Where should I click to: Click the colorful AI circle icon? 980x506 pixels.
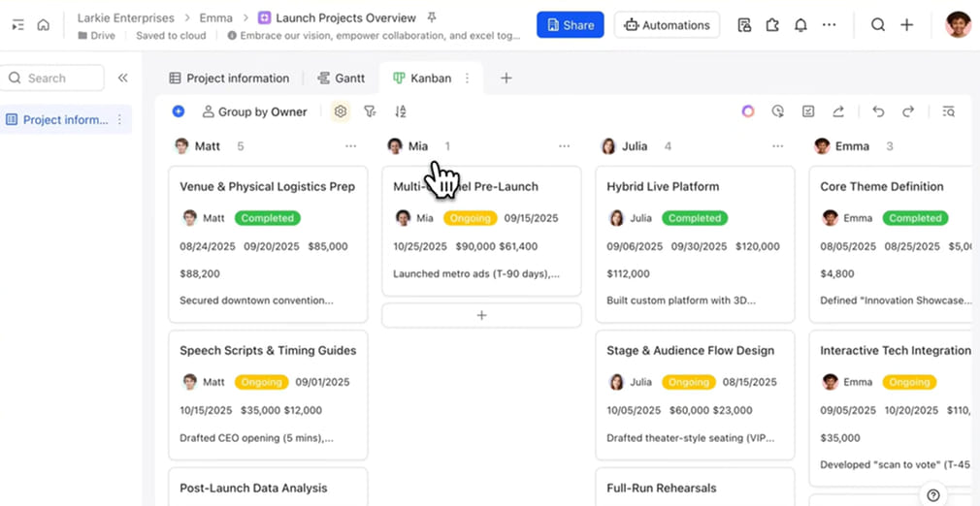point(748,111)
